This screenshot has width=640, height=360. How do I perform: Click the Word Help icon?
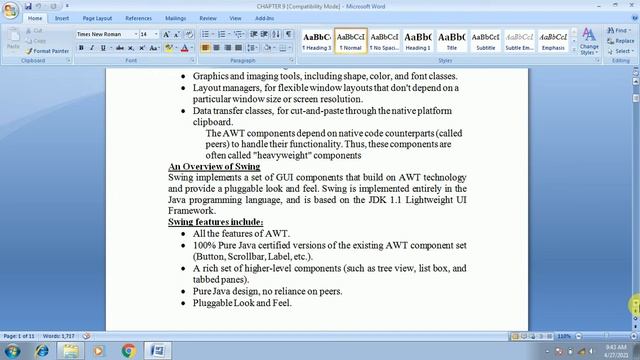pos(634,18)
